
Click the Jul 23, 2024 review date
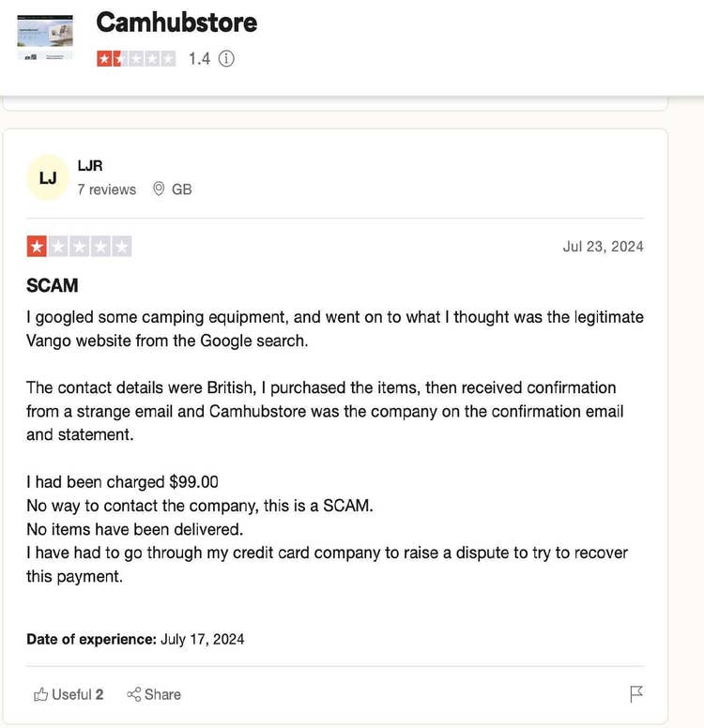point(603,247)
